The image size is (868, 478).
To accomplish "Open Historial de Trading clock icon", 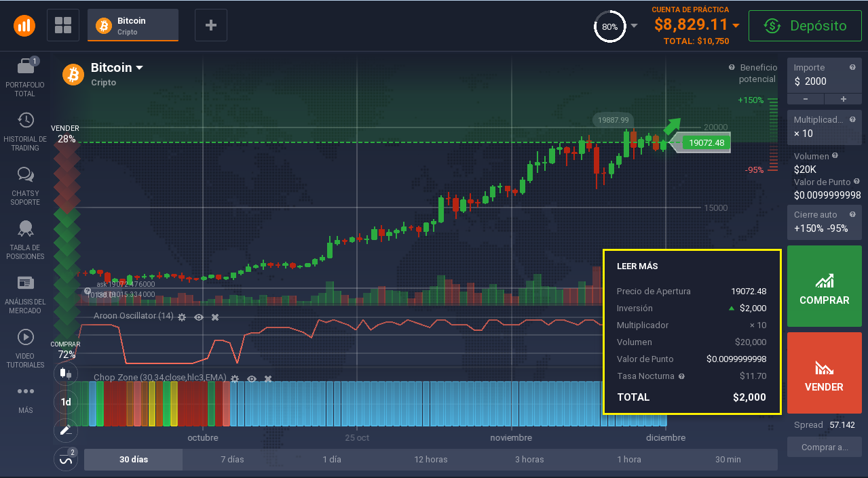I will [25, 121].
